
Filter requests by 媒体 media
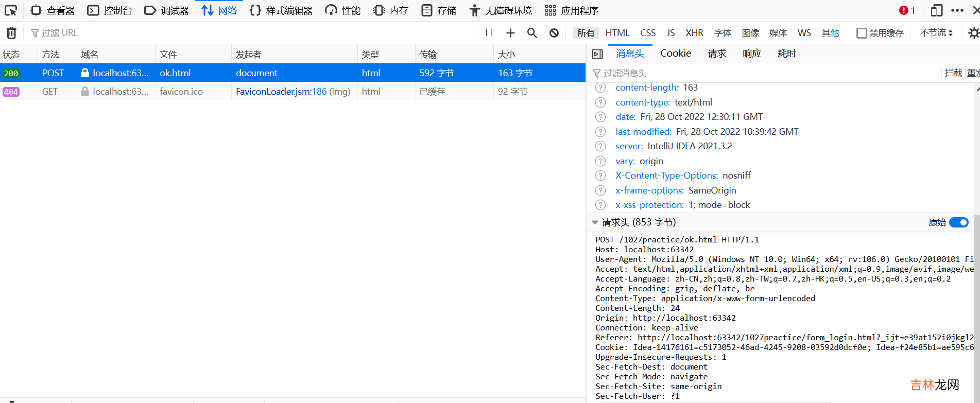pos(778,33)
